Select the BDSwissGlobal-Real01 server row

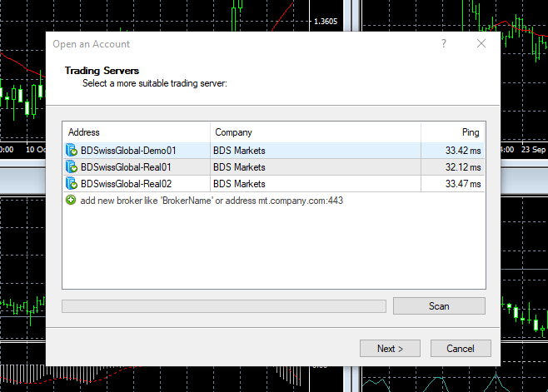pyautogui.click(x=274, y=167)
